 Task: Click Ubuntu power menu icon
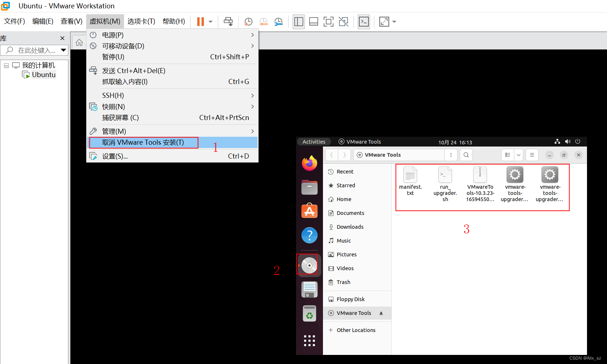(x=578, y=141)
